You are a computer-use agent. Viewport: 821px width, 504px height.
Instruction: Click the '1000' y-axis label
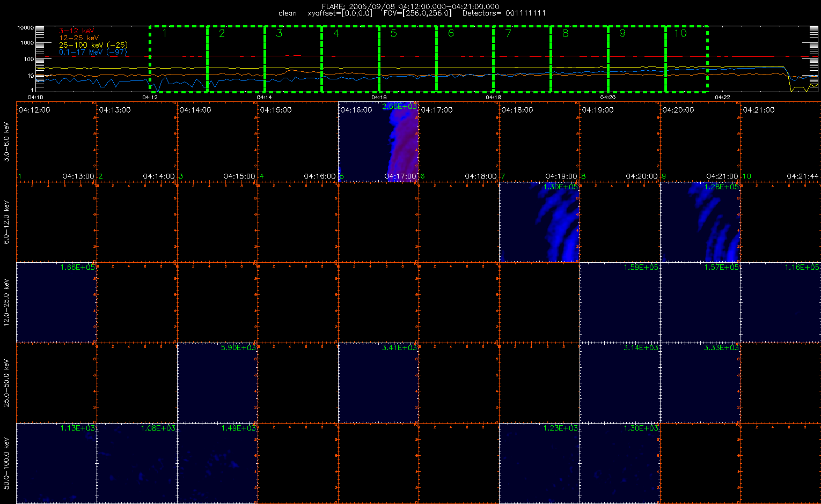pyautogui.click(x=27, y=43)
